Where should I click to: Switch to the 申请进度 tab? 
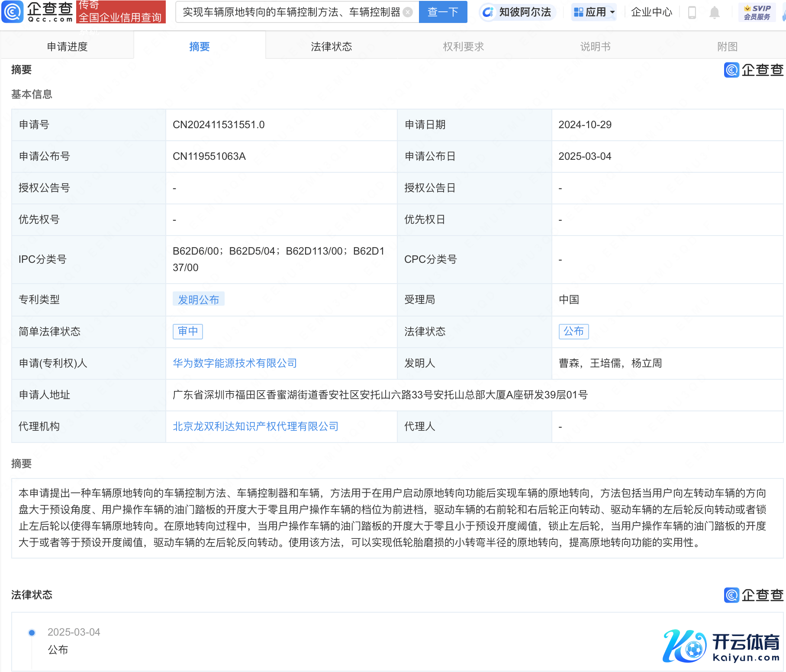[x=67, y=46]
